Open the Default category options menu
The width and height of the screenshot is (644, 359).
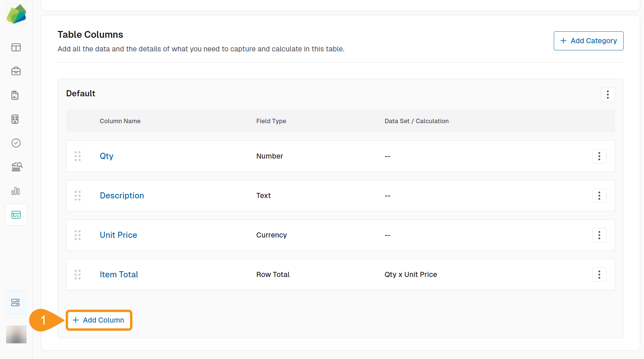[x=608, y=94]
